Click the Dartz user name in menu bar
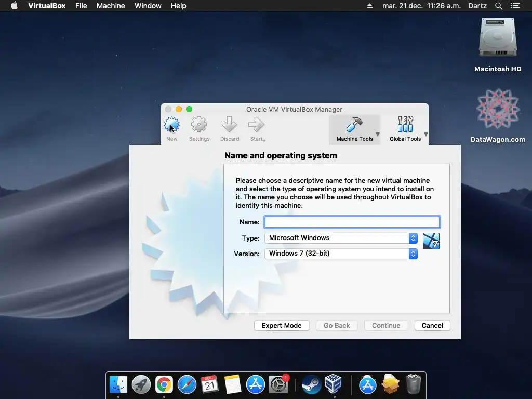The width and height of the screenshot is (532, 399). pos(477,6)
